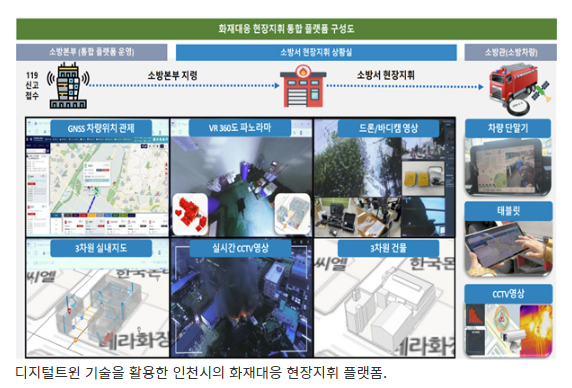Image resolution: width=572 pixels, height=388 pixels.
Task: Select the 소방서 현장지휘 상황실 header
Action: click(316, 53)
